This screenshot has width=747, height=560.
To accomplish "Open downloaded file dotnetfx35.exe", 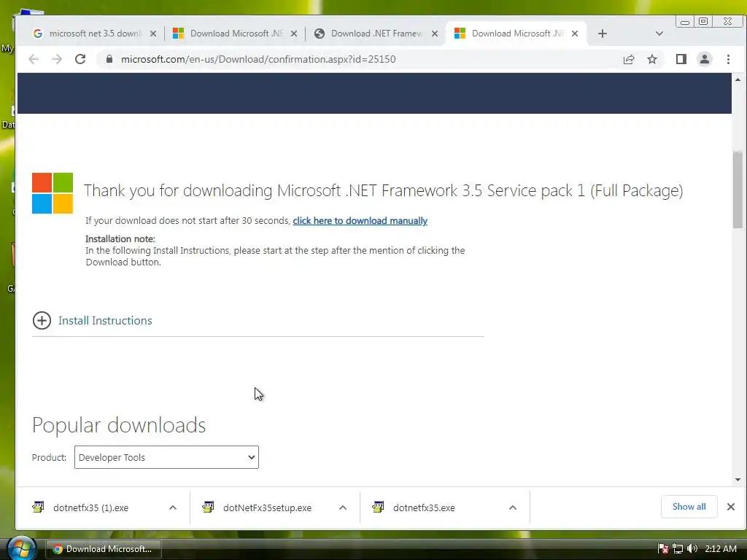I will [x=424, y=507].
